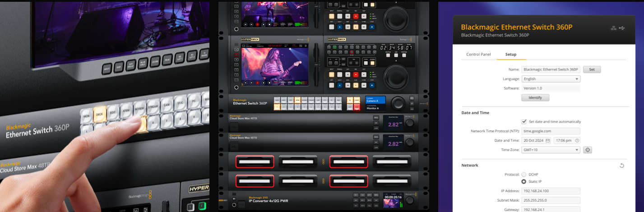
Task: Click the location target icon beside Time Zone
Action: click(x=588, y=150)
